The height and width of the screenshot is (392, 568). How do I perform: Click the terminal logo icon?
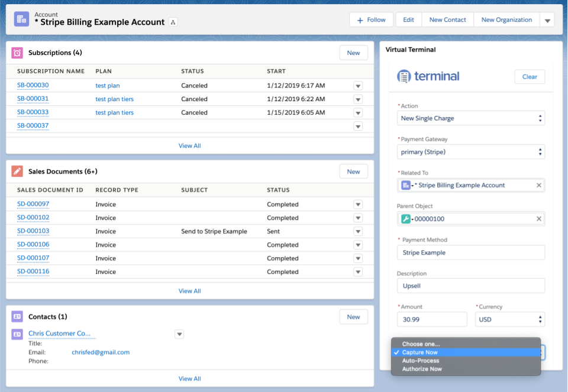pyautogui.click(x=404, y=76)
